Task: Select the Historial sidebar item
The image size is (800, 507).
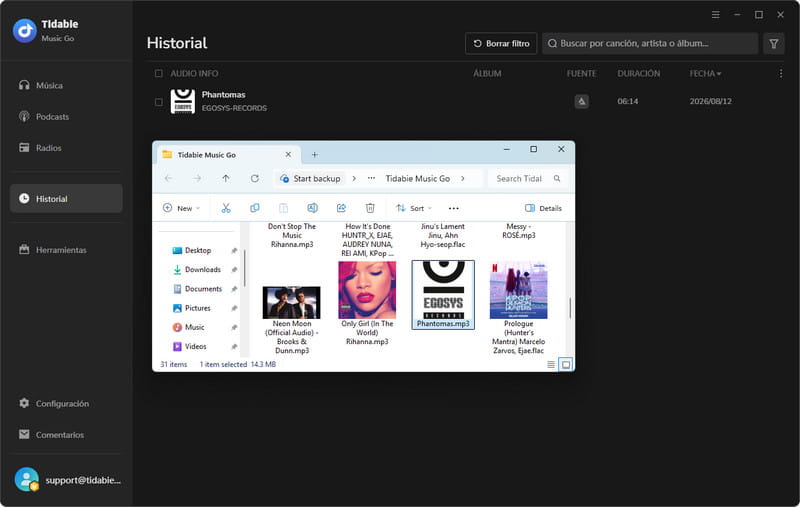Action: (66, 198)
